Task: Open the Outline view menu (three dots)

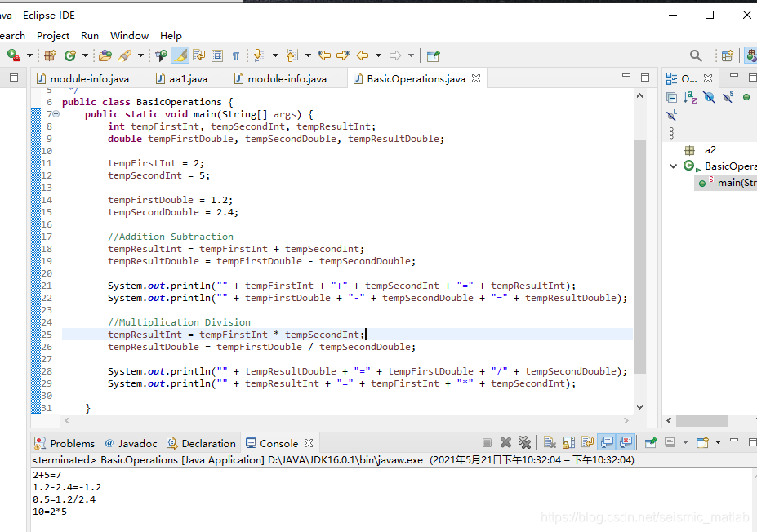Action: pyautogui.click(x=671, y=133)
